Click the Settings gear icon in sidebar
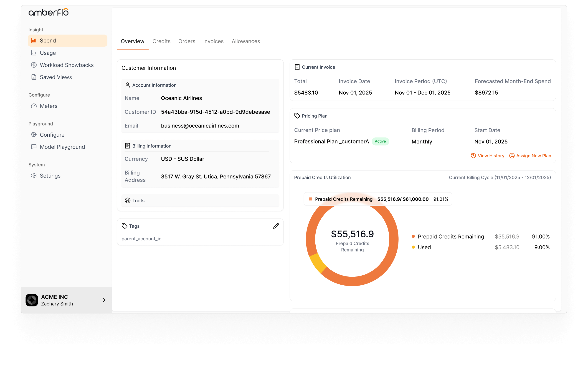This screenshot has height=369, width=588. tap(34, 176)
